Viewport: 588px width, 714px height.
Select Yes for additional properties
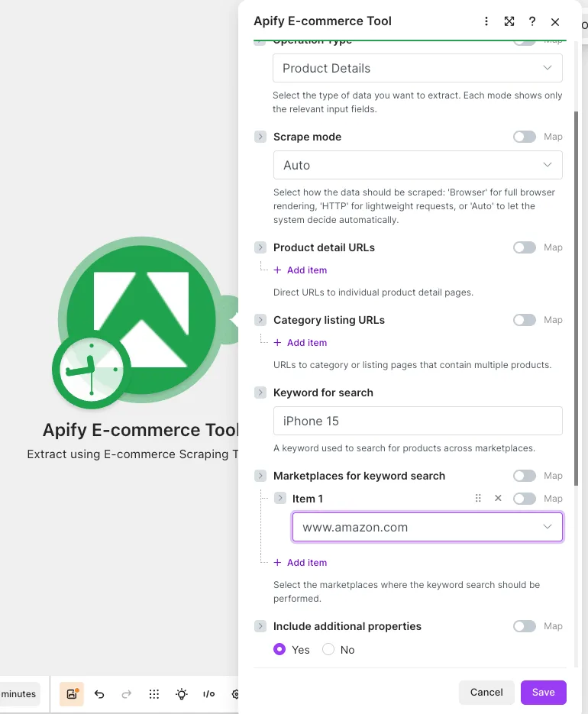click(279, 649)
